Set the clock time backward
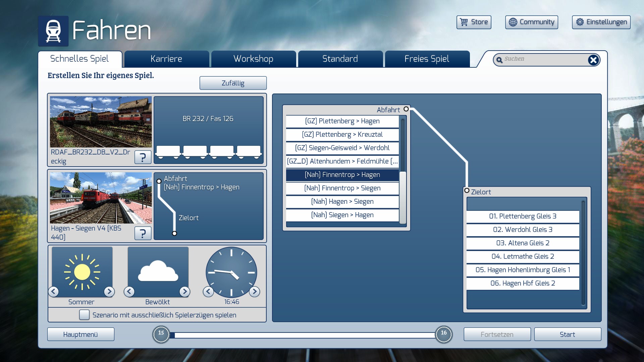The image size is (644, 362). pos(208,292)
